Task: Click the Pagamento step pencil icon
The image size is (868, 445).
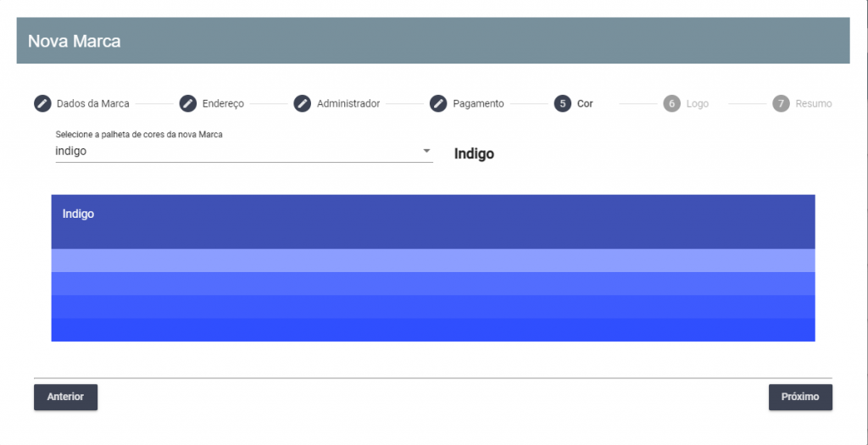Action: [438, 103]
